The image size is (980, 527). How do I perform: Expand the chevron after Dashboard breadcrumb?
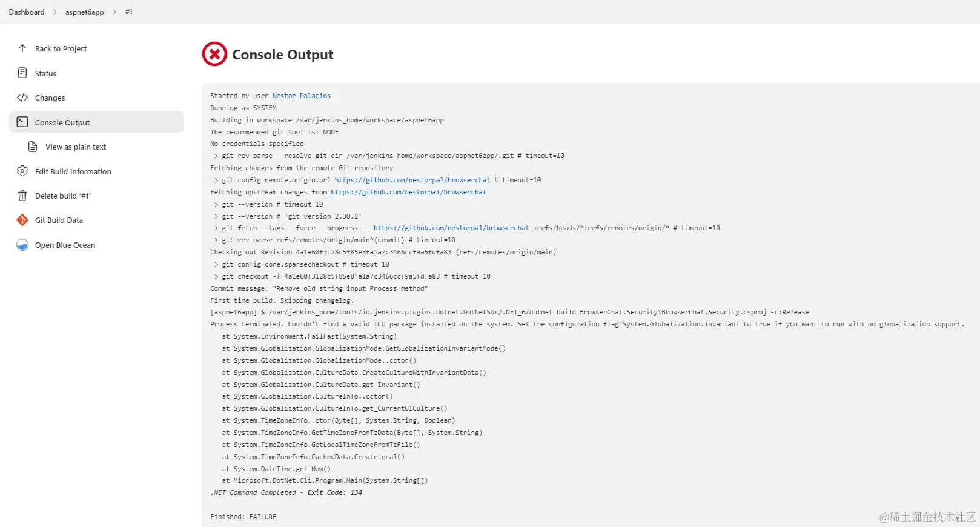tap(55, 12)
